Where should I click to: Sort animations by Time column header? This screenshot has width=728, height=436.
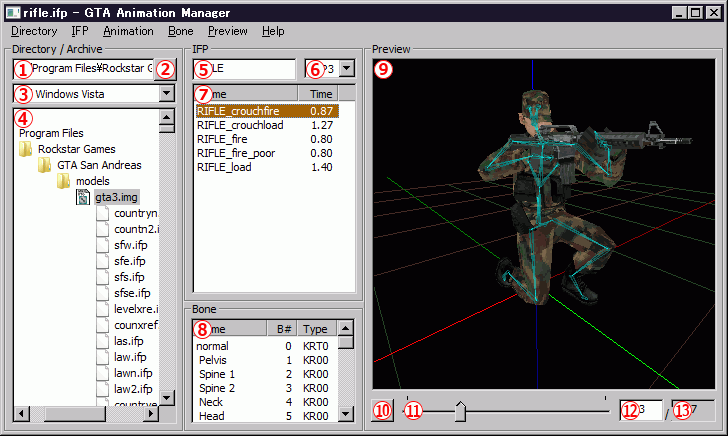[x=318, y=94]
